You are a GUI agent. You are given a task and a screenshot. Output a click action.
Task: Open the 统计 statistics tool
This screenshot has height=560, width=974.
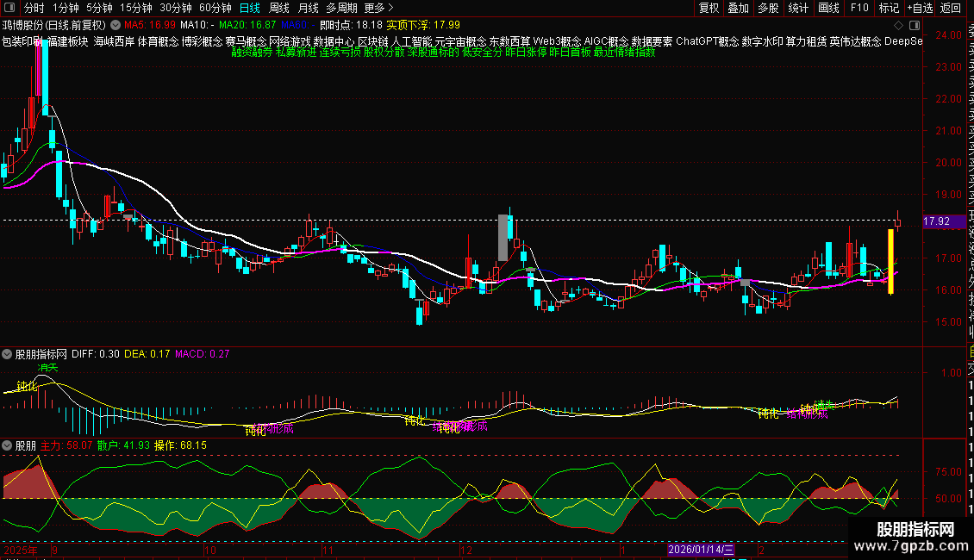point(798,8)
